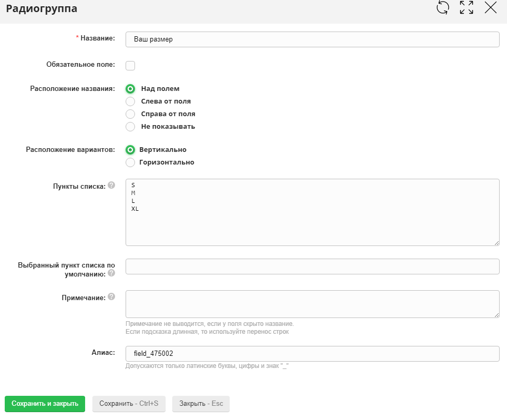Click the question mark icon next to Примечание
The image size is (507, 420).
(111, 297)
